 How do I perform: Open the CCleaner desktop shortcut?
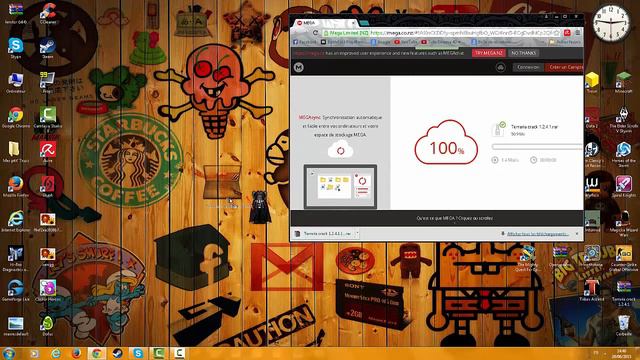[48, 13]
